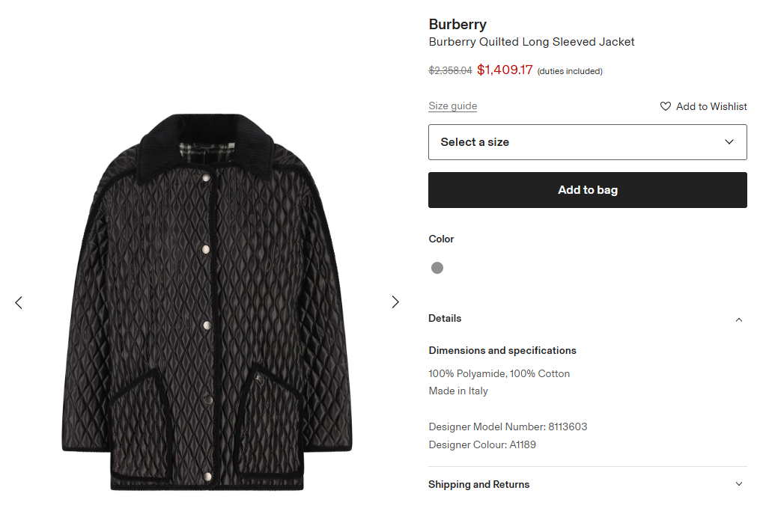Screen dimensions: 757x532
Task: Click the wishlist heart icon
Action: coord(666,106)
